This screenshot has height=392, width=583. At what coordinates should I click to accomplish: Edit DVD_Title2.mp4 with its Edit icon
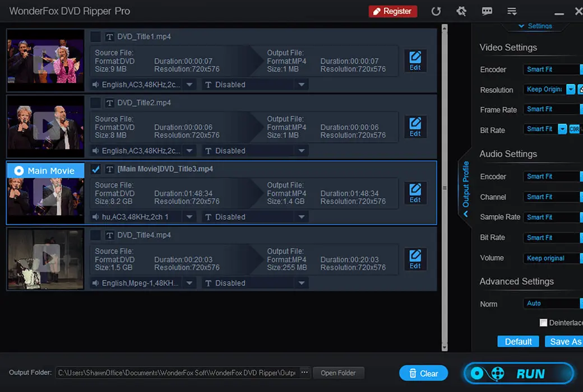click(415, 127)
